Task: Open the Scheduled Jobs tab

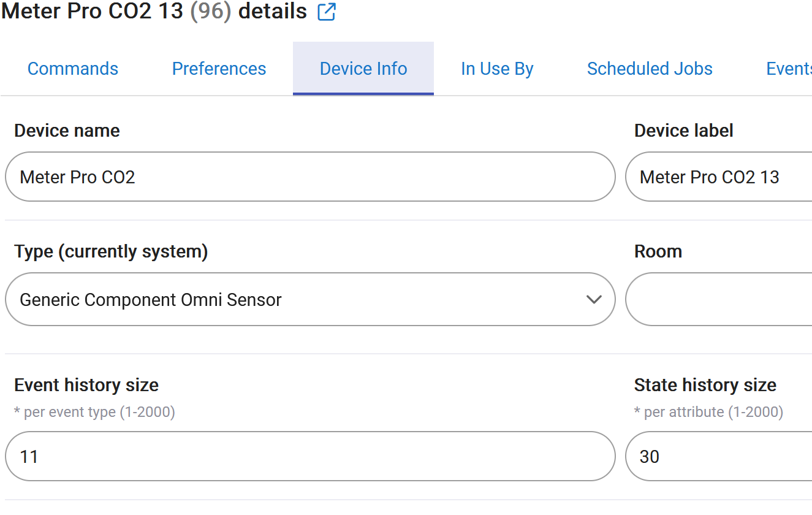Action: [x=650, y=69]
